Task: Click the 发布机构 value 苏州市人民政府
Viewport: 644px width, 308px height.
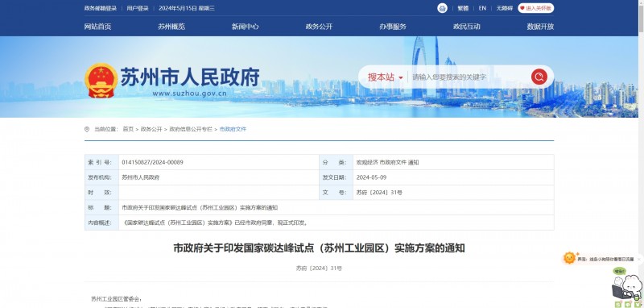Action: coord(140,177)
